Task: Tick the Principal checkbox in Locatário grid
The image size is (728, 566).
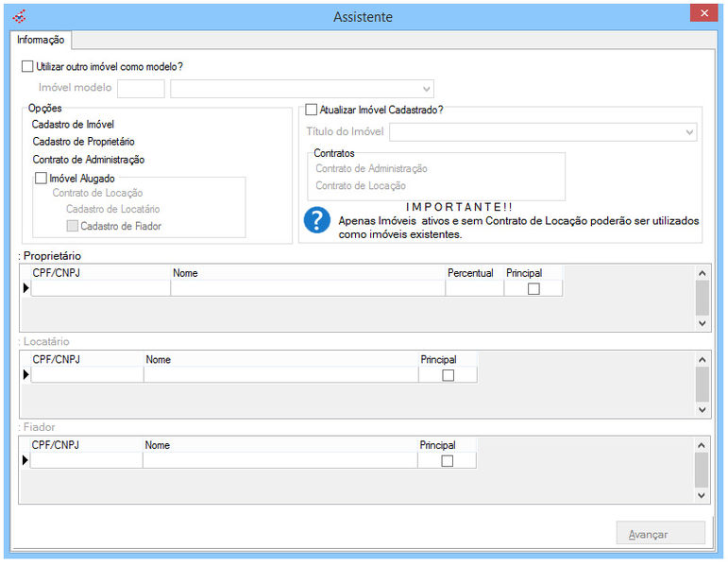Action: tap(448, 375)
